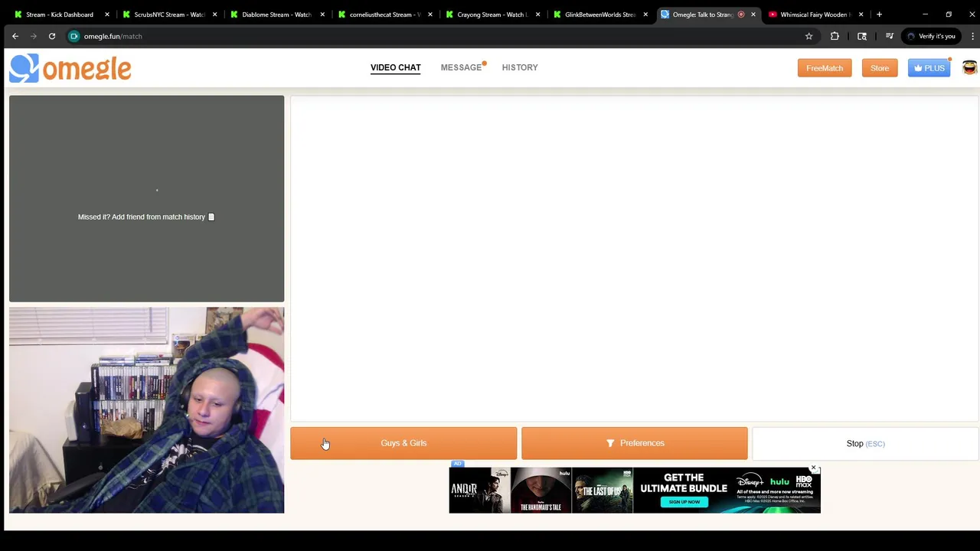
Task: Switch to Diablome Stream tab
Action: (276, 15)
